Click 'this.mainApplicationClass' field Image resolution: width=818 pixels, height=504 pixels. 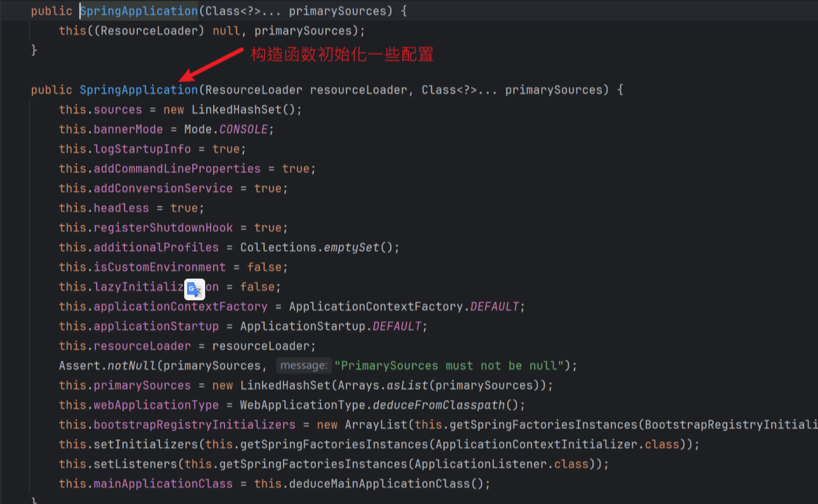(x=146, y=484)
